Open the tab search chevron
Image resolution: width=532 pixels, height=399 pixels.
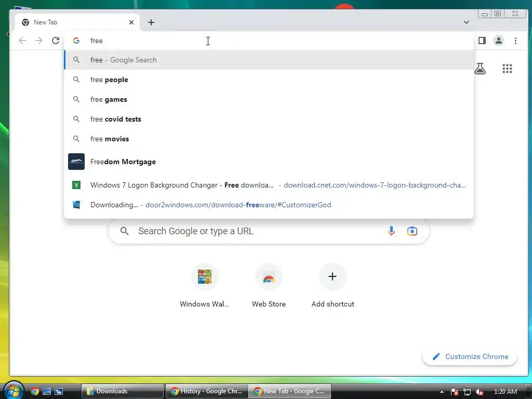click(x=467, y=22)
